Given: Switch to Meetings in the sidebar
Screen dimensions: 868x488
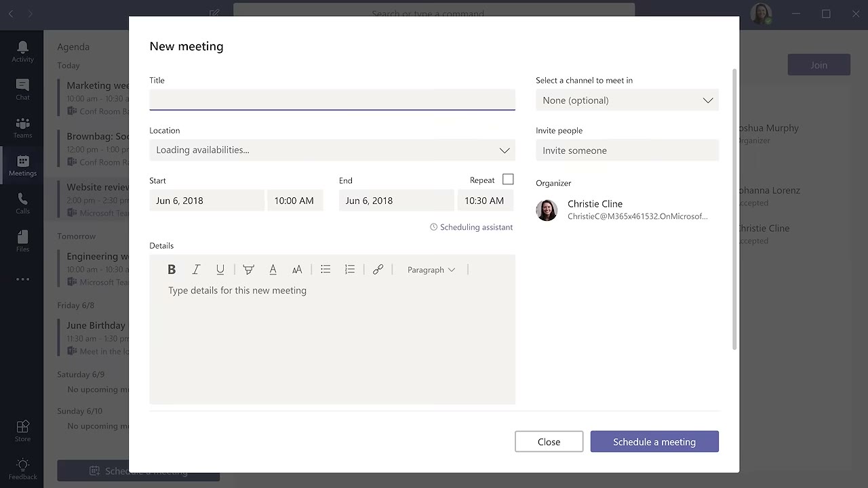Looking at the screenshot, I should click(x=22, y=165).
